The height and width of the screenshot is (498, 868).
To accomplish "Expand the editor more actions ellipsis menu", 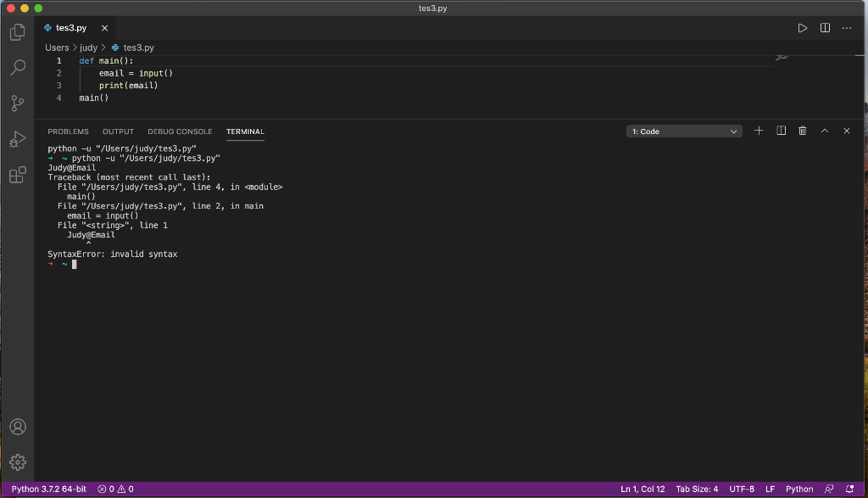I will pyautogui.click(x=846, y=27).
